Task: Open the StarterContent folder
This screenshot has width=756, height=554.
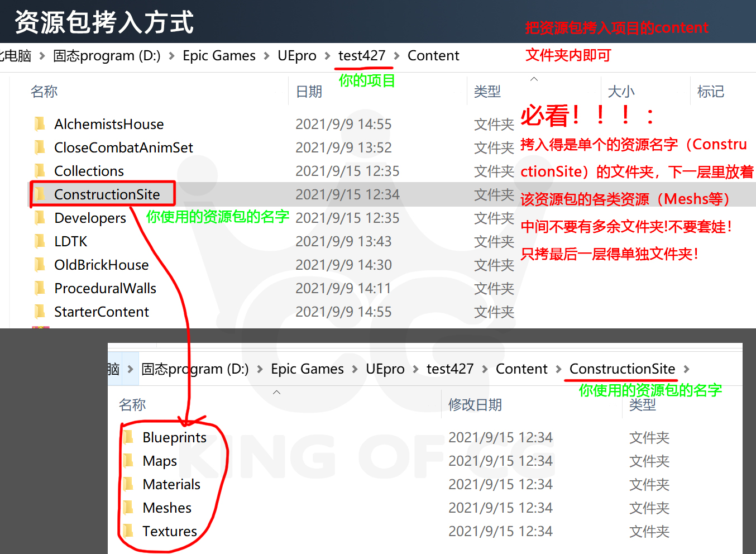Action: [101, 312]
